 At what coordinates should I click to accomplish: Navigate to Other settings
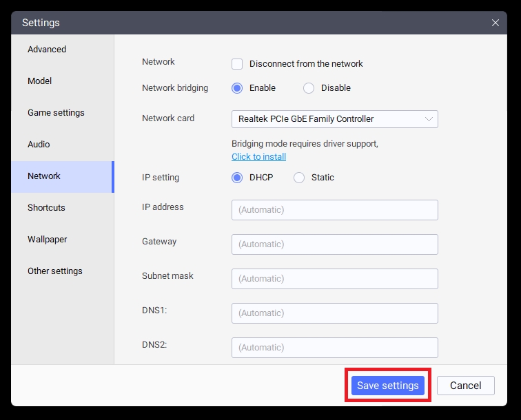point(55,271)
